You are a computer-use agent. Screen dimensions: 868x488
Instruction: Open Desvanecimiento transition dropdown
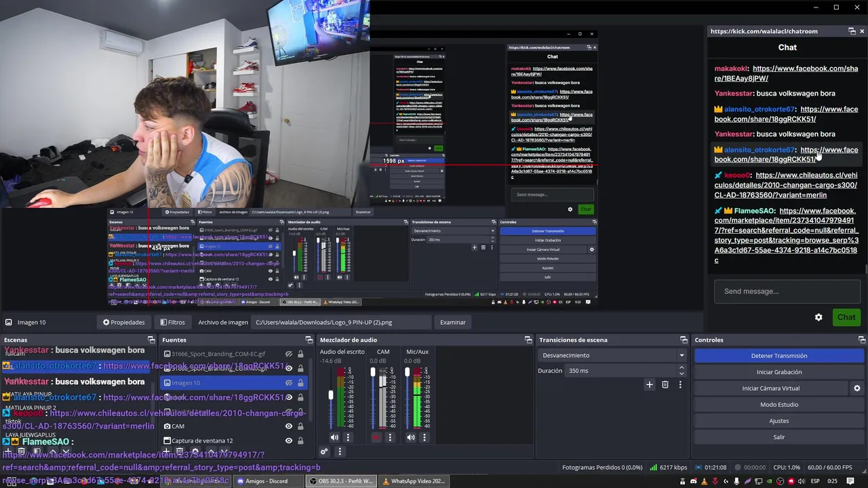[612, 355]
